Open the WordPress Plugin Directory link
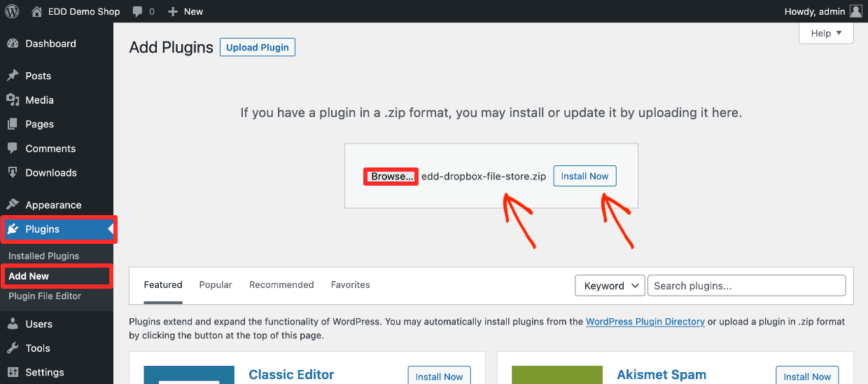The height and width of the screenshot is (384, 868). (645, 322)
